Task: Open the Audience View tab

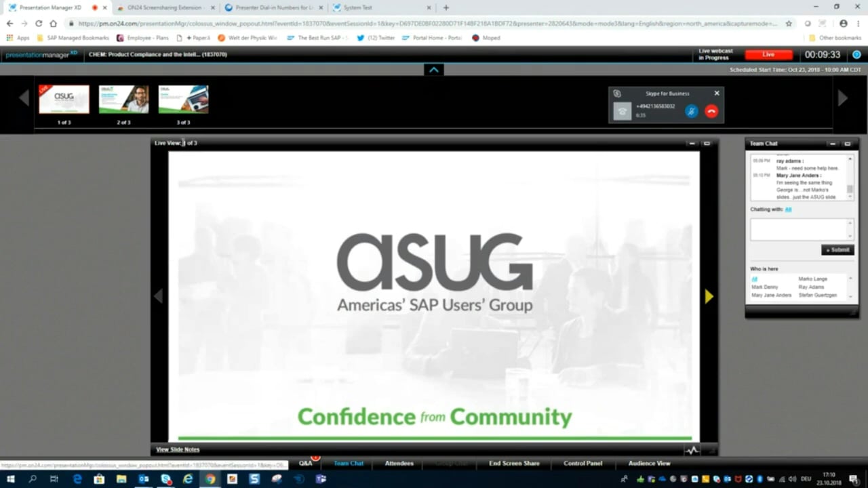Action: (x=649, y=463)
